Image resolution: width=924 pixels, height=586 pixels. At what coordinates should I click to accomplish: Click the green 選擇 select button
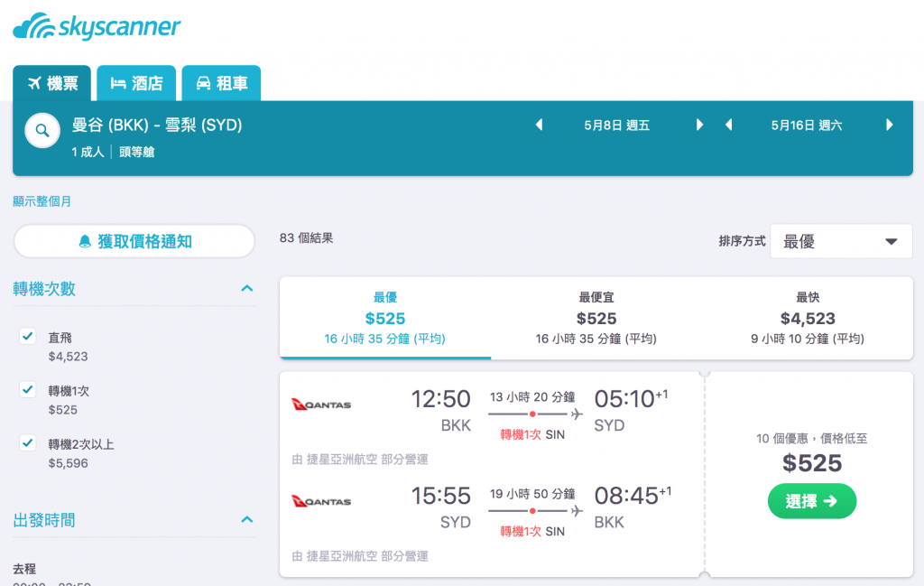tap(812, 501)
